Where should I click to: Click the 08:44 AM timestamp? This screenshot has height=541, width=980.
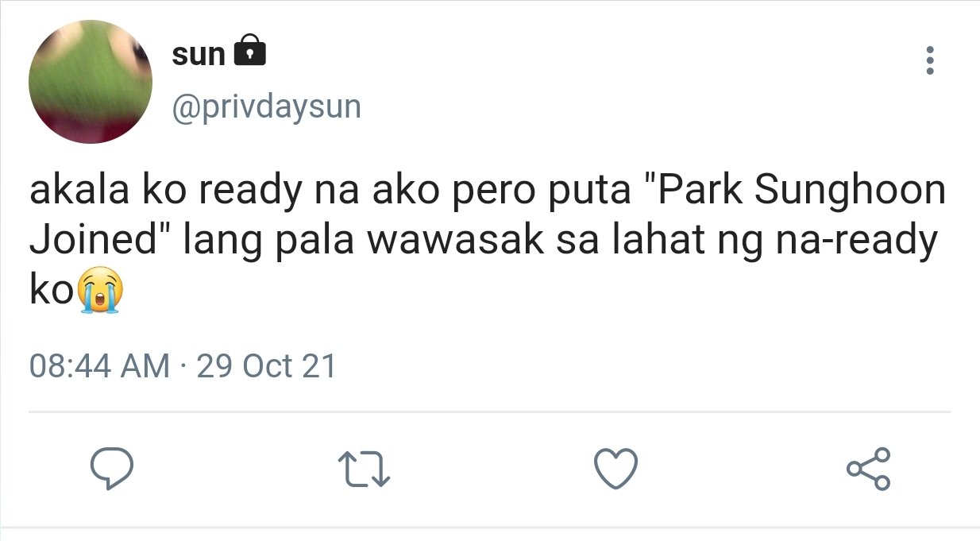pyautogui.click(x=99, y=366)
